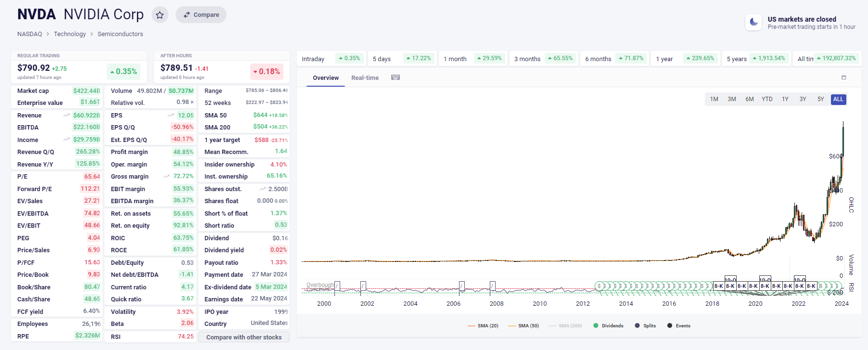Click the regular trading +0.35% badge
This screenshot has height=350, width=868.
[124, 72]
